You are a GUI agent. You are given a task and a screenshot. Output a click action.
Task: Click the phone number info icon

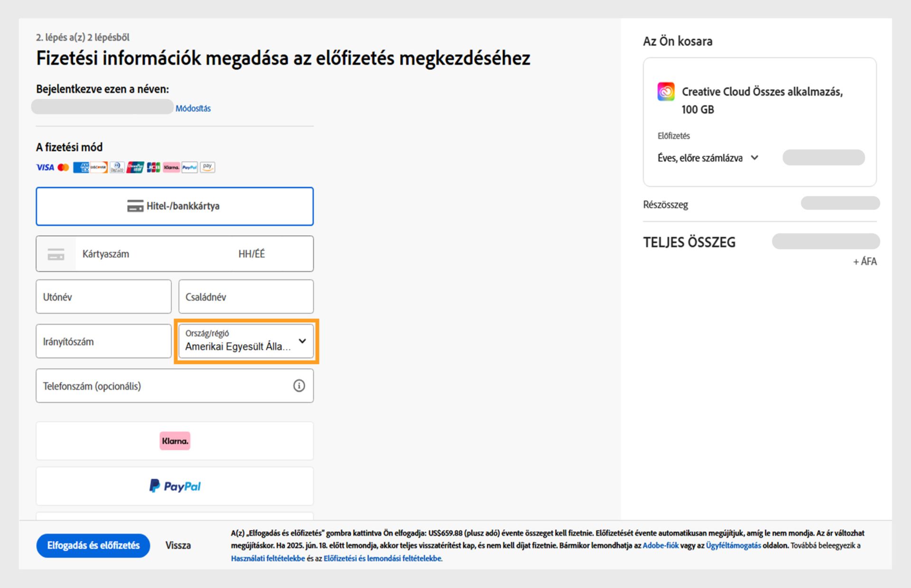(299, 386)
